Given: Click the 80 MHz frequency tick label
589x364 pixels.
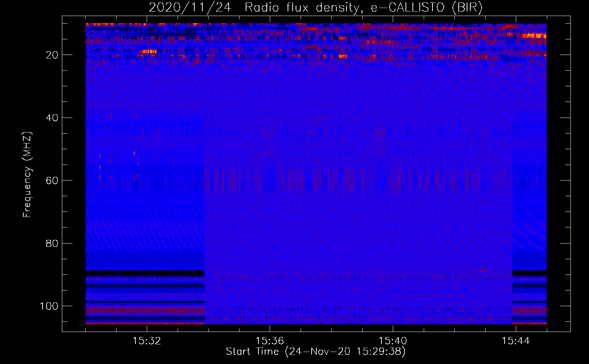Looking at the screenshot, I should click(52, 244).
